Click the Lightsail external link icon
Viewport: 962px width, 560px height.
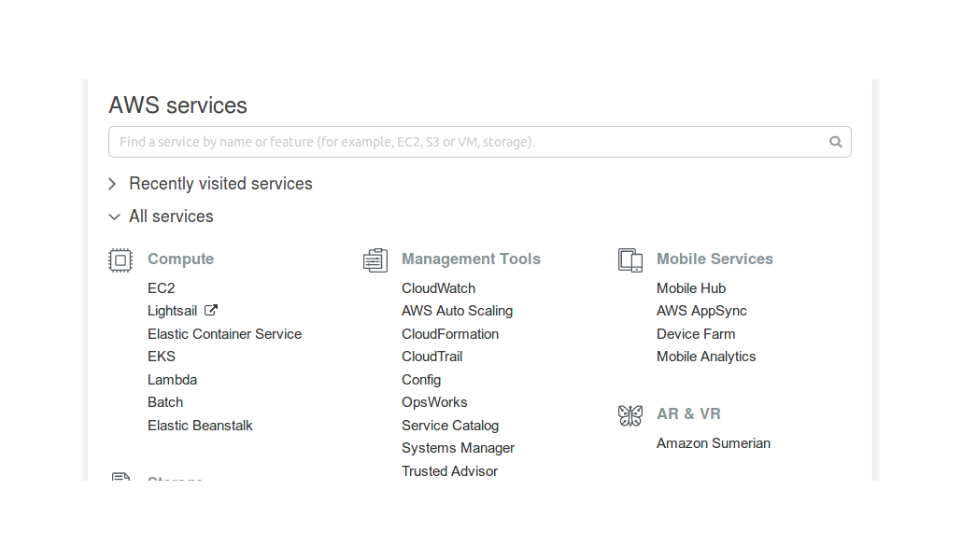210,311
